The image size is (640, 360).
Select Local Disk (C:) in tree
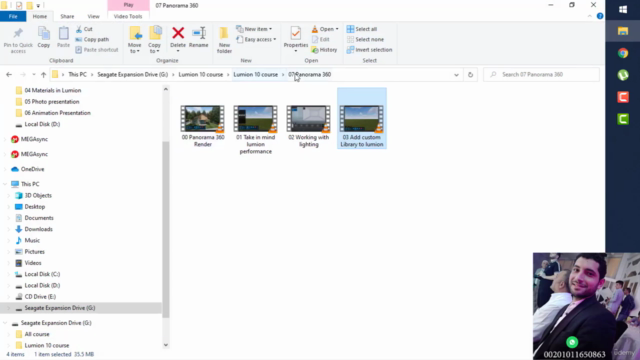[x=42, y=274]
